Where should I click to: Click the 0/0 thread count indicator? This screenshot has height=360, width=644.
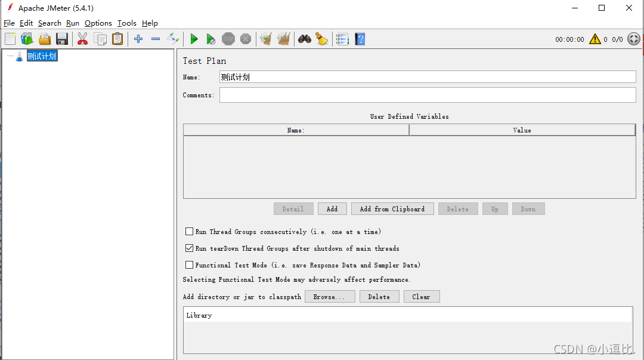[617, 39]
